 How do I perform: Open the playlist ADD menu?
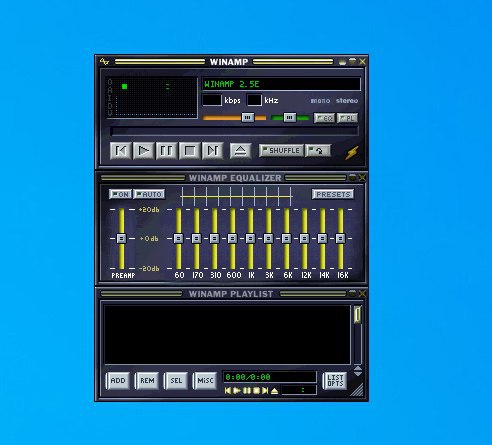click(x=118, y=380)
